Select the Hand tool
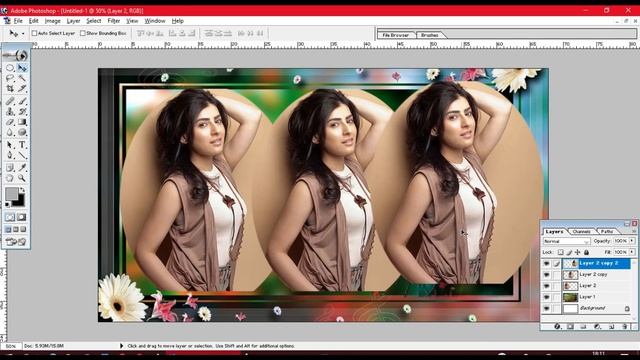This screenshot has width=640, height=360. (x=10, y=178)
